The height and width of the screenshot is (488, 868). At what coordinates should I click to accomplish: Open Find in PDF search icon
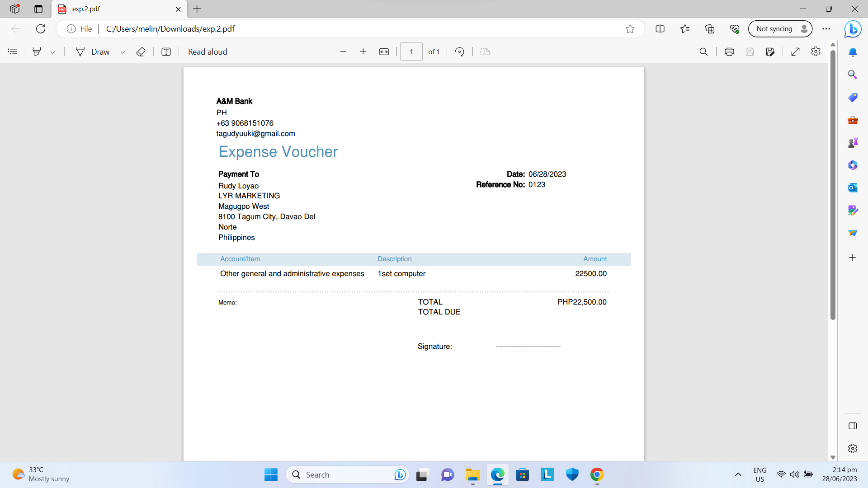(x=703, y=52)
